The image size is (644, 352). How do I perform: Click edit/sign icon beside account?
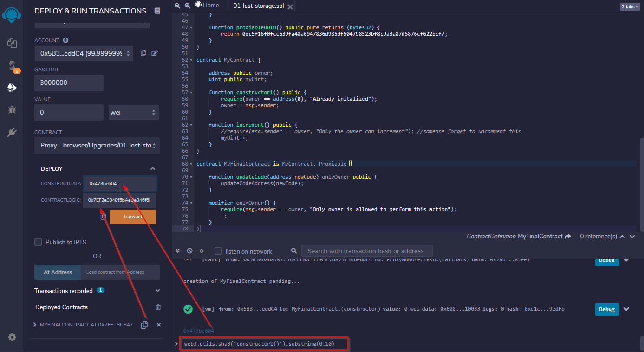click(x=155, y=53)
